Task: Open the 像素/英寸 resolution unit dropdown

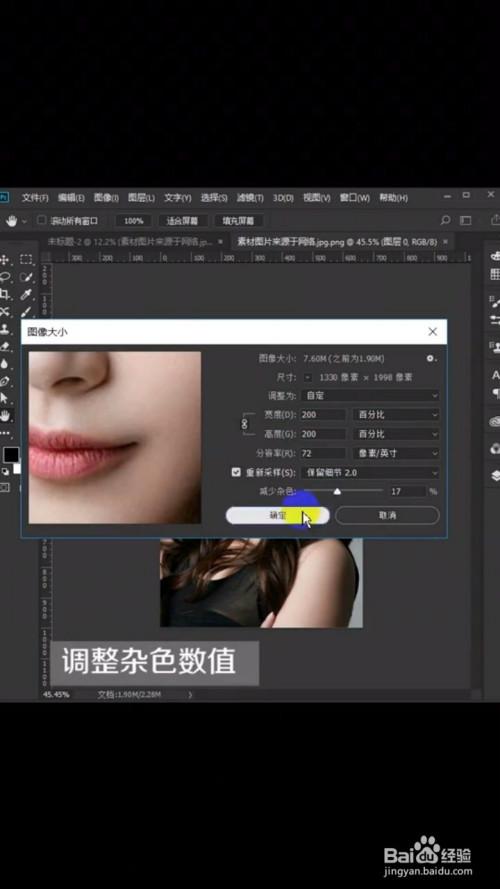Action: coord(396,453)
